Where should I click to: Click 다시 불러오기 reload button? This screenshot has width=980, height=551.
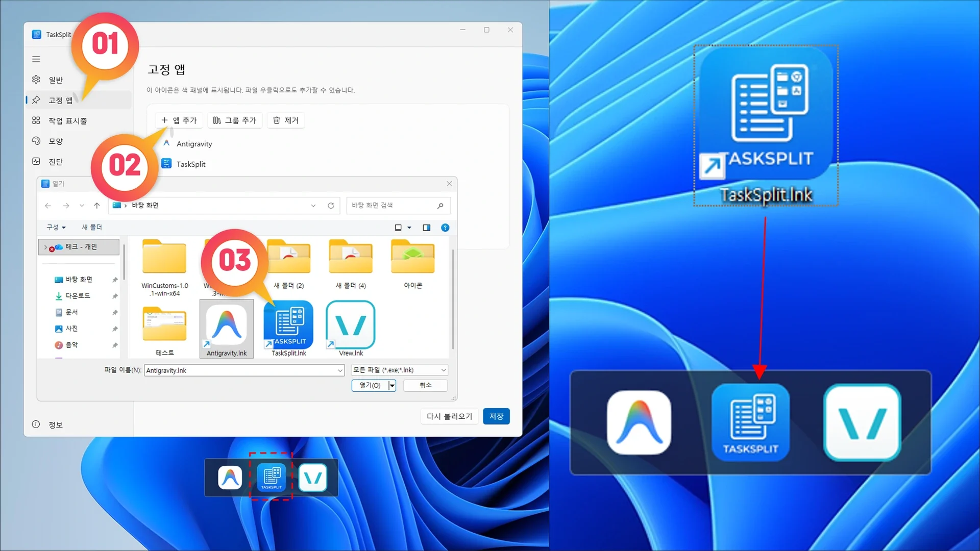click(450, 416)
